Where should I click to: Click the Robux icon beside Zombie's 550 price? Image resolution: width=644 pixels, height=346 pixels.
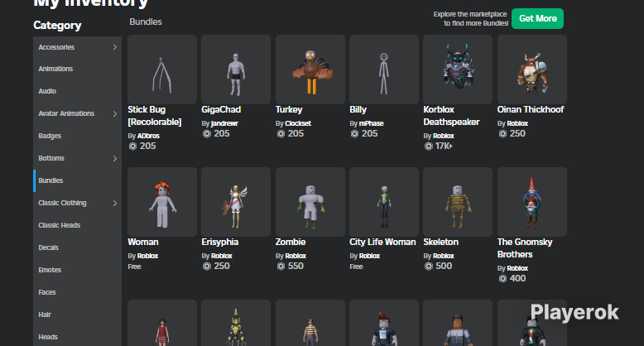(281, 266)
